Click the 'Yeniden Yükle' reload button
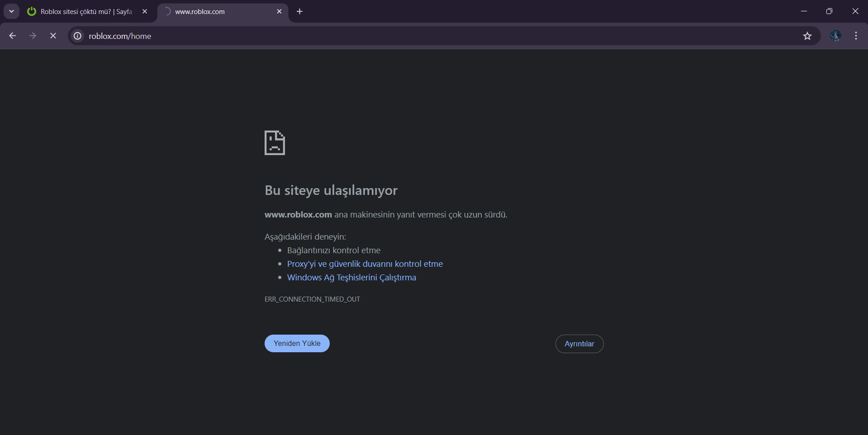The width and height of the screenshot is (868, 435). click(297, 344)
